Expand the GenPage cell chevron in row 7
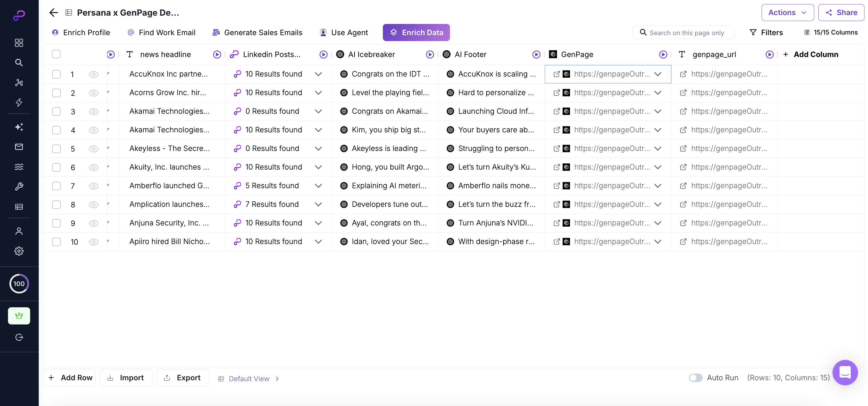The height and width of the screenshot is (406, 868). pyautogui.click(x=658, y=186)
